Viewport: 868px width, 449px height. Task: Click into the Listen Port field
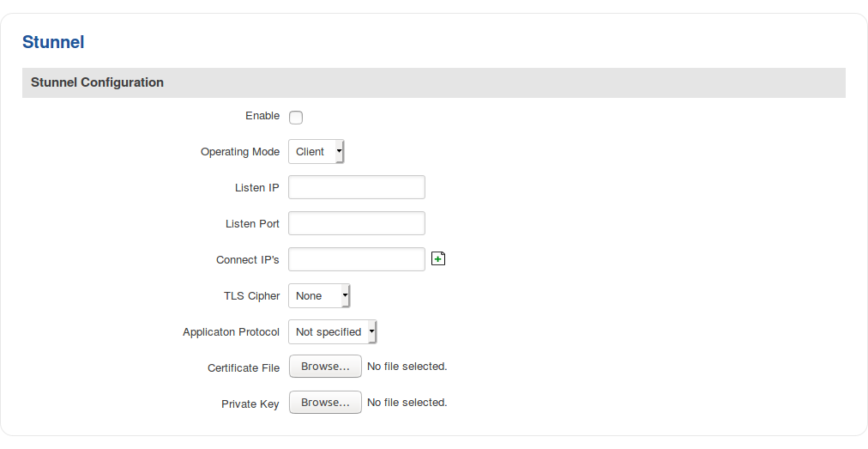click(357, 223)
